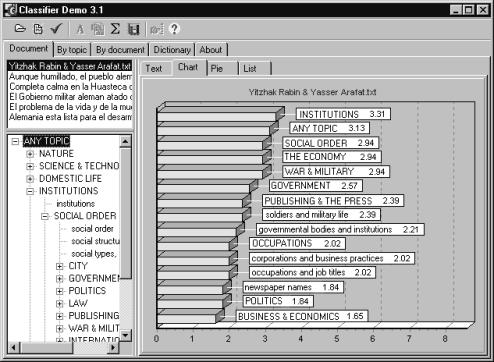The height and width of the screenshot is (362, 494).
Task: Collapse the SOCIAL ORDER tree node
Action: pos(45,216)
